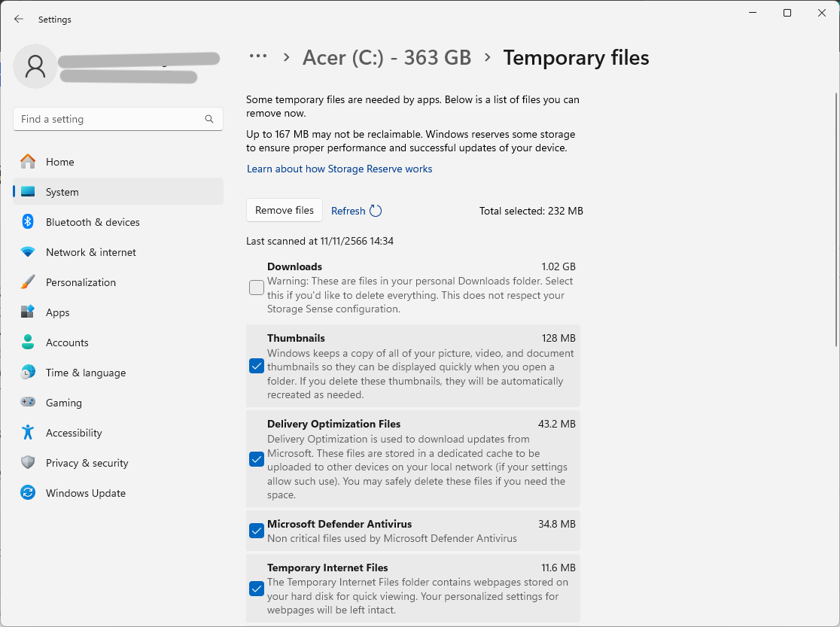This screenshot has width=840, height=627.
Task: Click the Privacy & security shield icon
Action: point(28,463)
